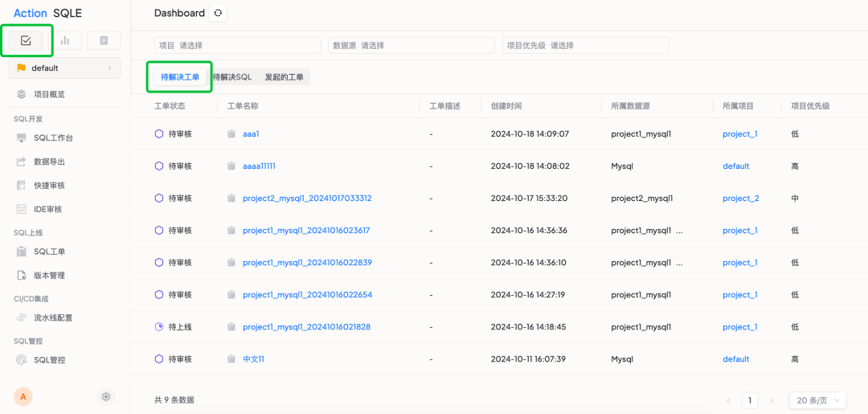Open the 20 条/页 page size dropdown
This screenshot has width=868, height=414.
click(818, 400)
